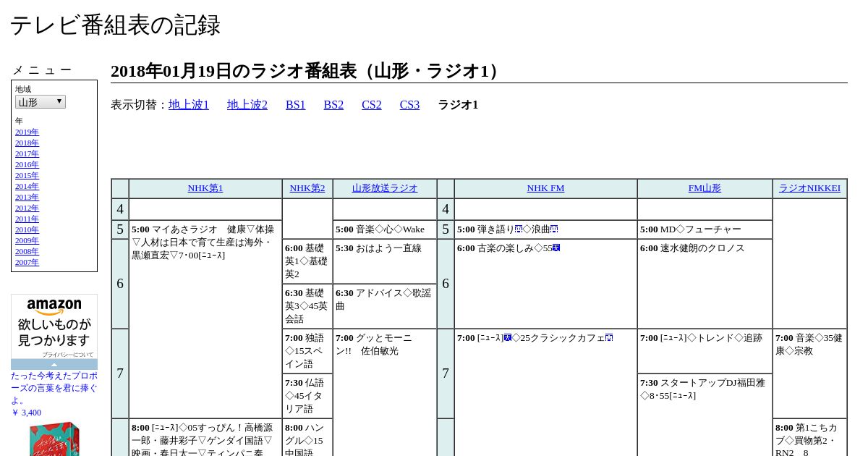868x456 pixels.
Task: Click the ￥3,400 price text
Action: click(x=26, y=413)
